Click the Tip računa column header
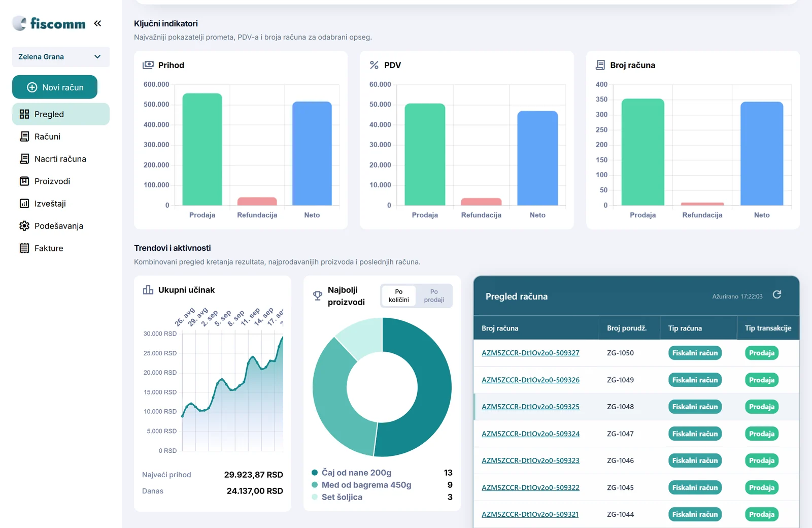 click(698, 328)
